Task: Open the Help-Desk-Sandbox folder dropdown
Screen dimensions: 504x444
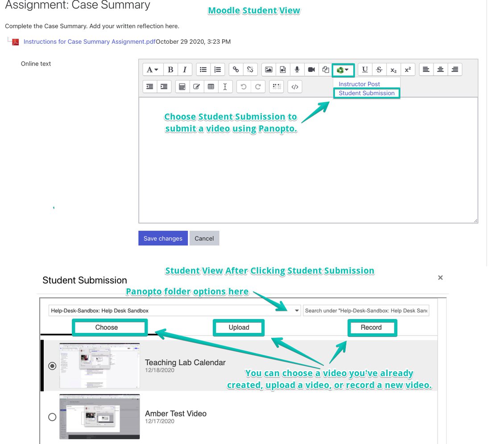Action: pos(174,311)
